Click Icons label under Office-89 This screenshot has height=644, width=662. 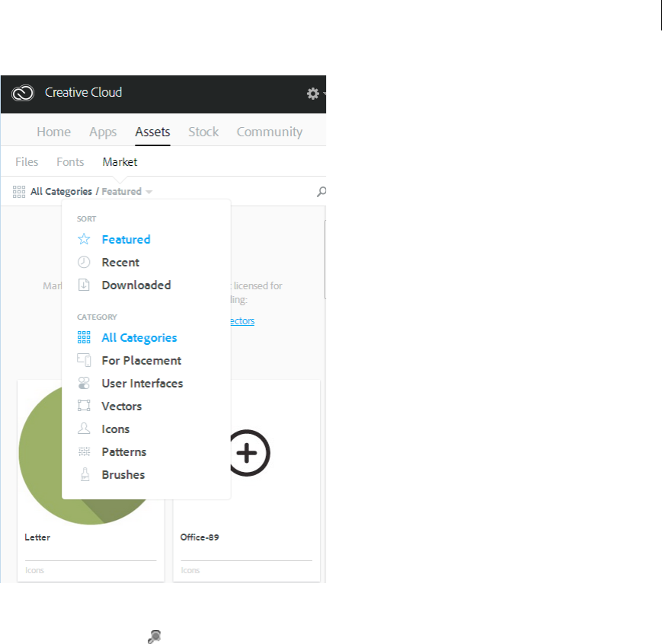190,570
